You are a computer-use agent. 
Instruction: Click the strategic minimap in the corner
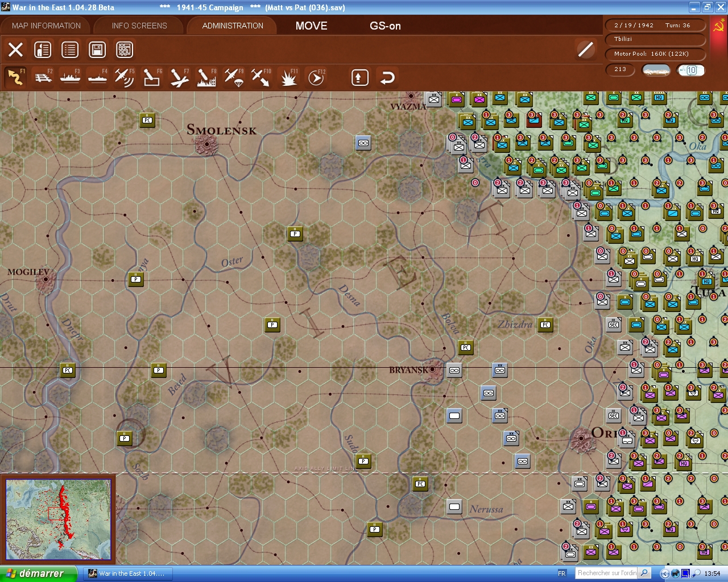tap(58, 519)
